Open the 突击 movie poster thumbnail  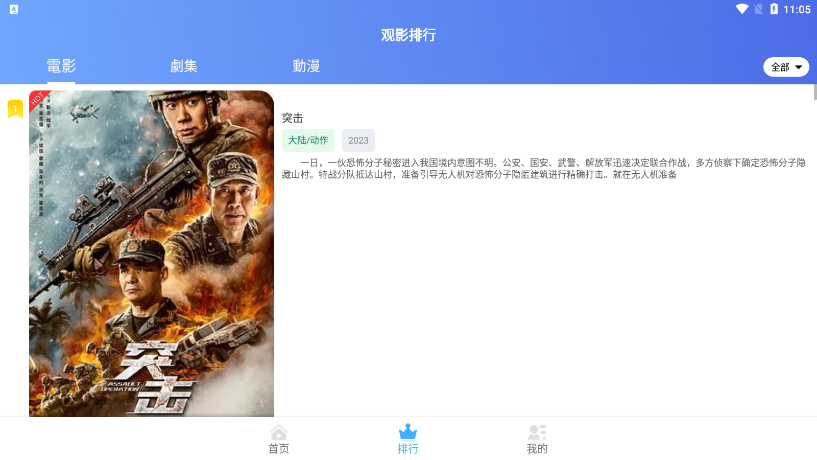coord(151,253)
